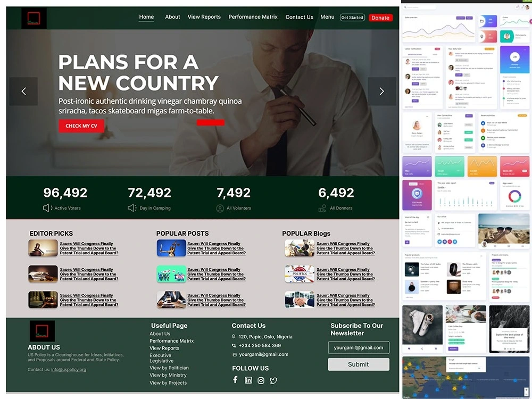Open the third Editor Picks article thumbnail
Image resolution: width=532 pixels, height=399 pixels.
pyautogui.click(x=43, y=300)
